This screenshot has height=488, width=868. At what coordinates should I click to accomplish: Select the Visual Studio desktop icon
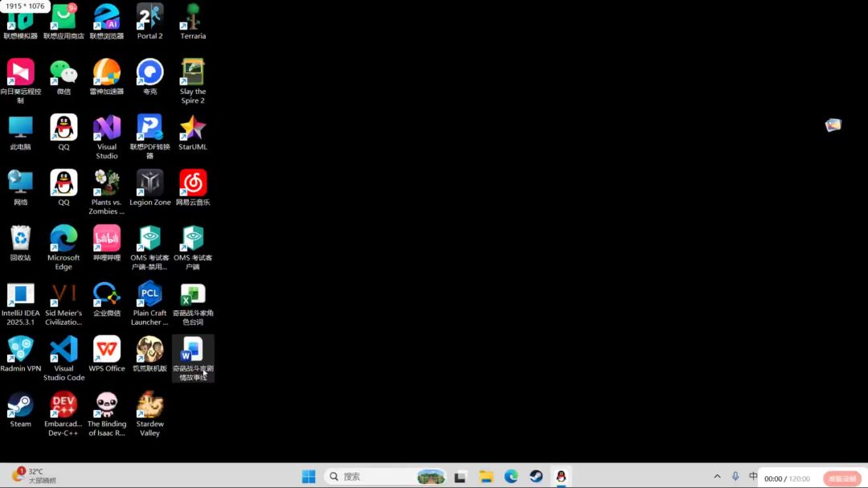click(107, 136)
